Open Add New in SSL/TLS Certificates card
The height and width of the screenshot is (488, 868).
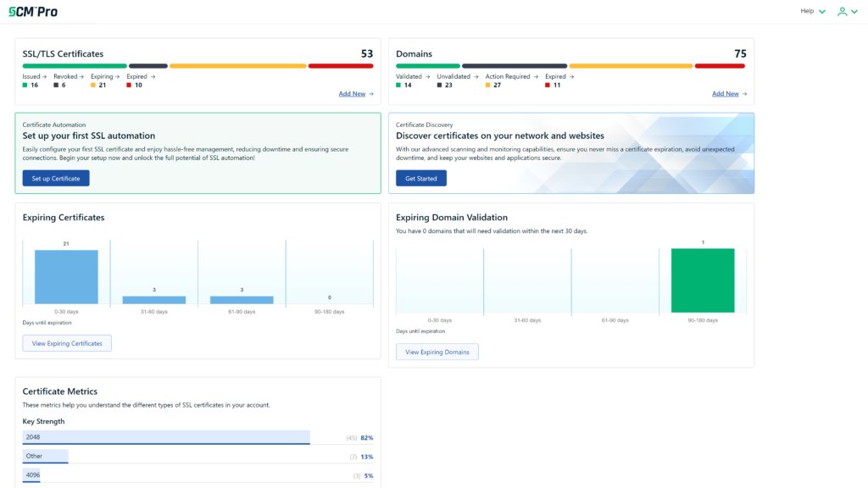[x=353, y=93]
